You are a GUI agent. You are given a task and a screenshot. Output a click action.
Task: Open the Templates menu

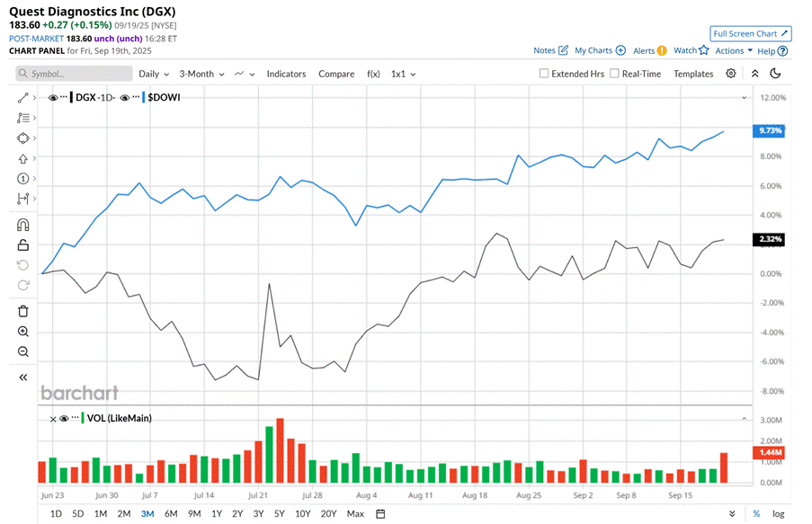693,74
